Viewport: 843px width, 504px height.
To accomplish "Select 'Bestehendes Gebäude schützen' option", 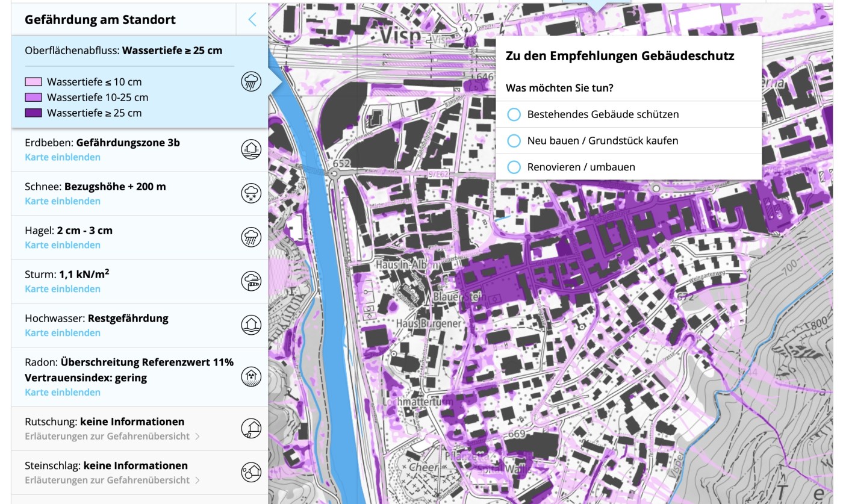I will point(514,114).
